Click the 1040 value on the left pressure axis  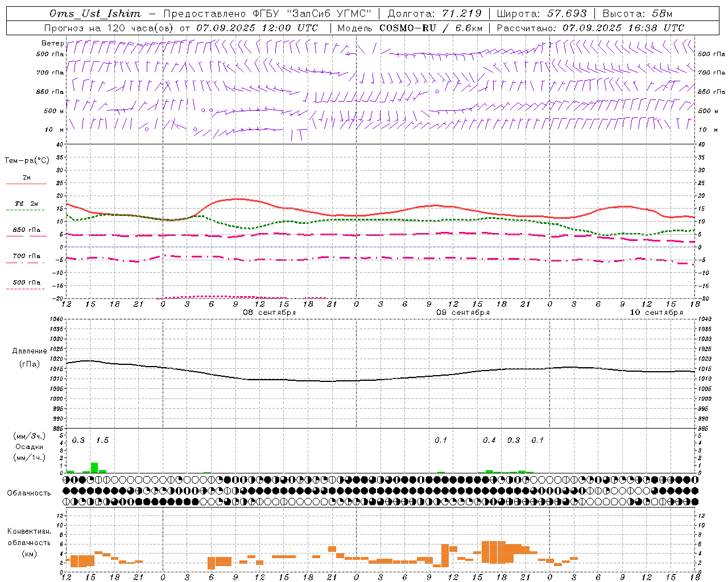click(56, 319)
